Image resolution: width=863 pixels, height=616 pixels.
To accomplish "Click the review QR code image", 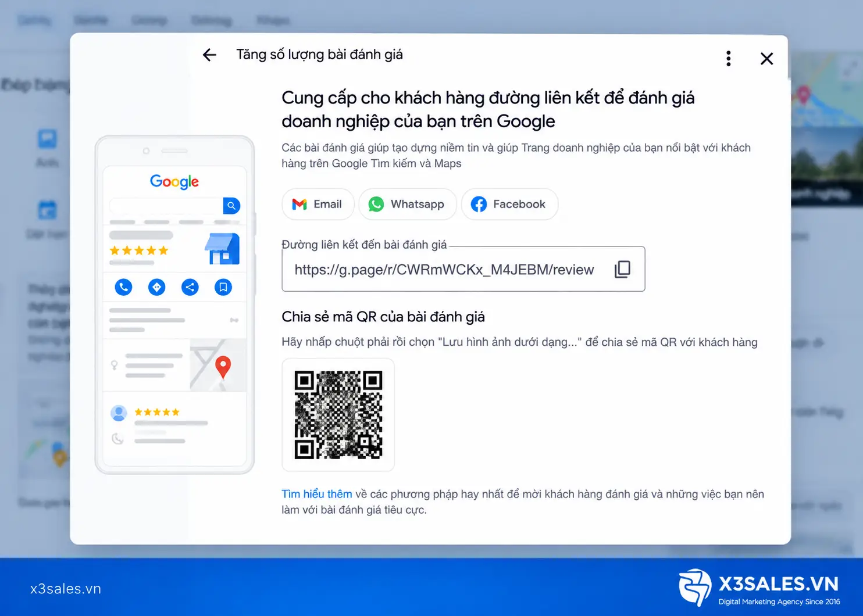I will tap(338, 415).
